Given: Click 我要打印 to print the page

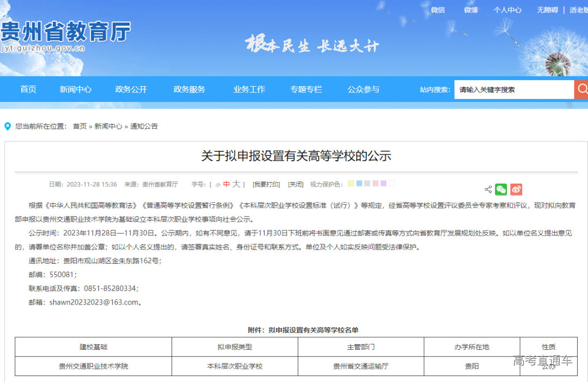Looking at the screenshot, I should [265, 184].
